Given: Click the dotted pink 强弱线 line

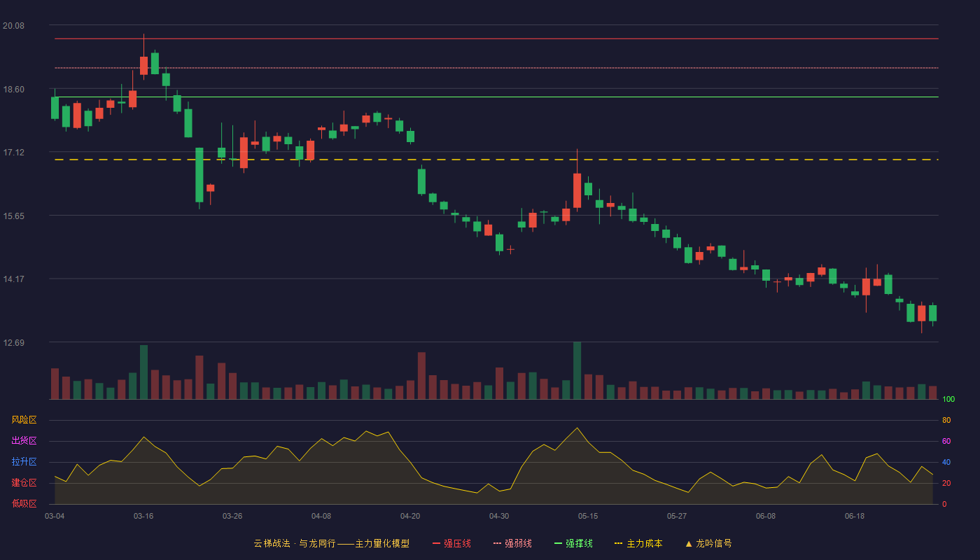Looking at the screenshot, I should [496, 68].
